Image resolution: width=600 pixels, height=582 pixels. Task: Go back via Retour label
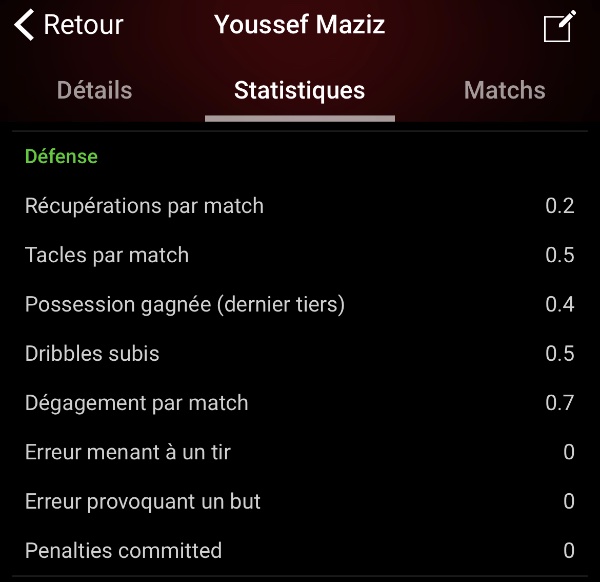(x=83, y=25)
